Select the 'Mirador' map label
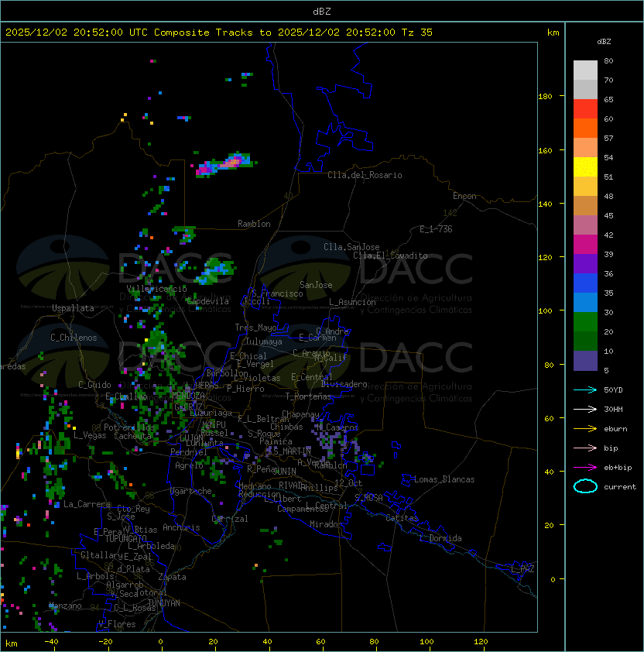 pos(326,524)
